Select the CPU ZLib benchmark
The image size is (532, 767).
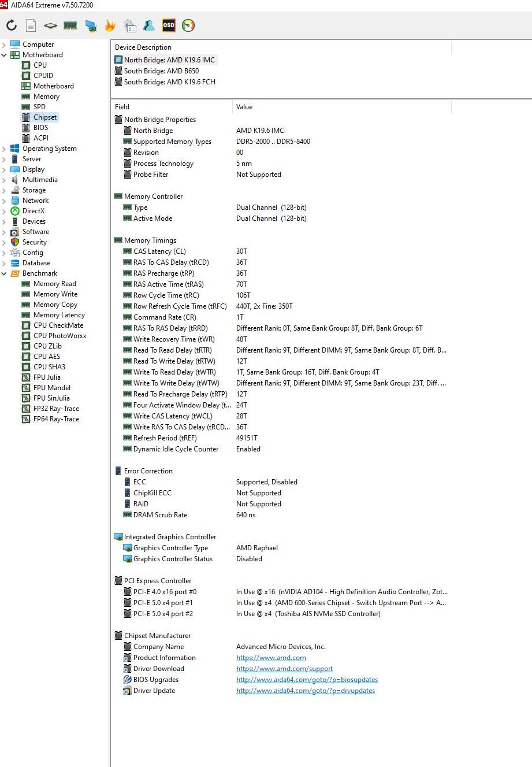coord(47,346)
